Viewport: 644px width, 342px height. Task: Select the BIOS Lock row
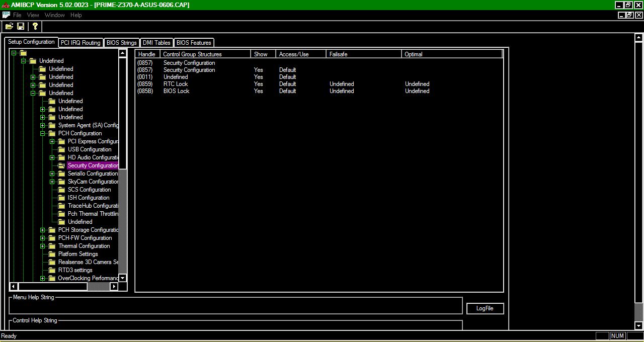click(x=319, y=91)
